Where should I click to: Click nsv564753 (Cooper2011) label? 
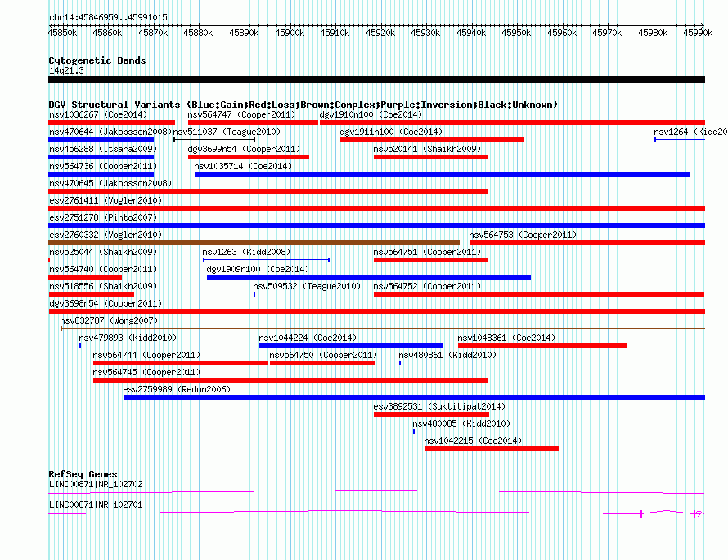pos(523,235)
